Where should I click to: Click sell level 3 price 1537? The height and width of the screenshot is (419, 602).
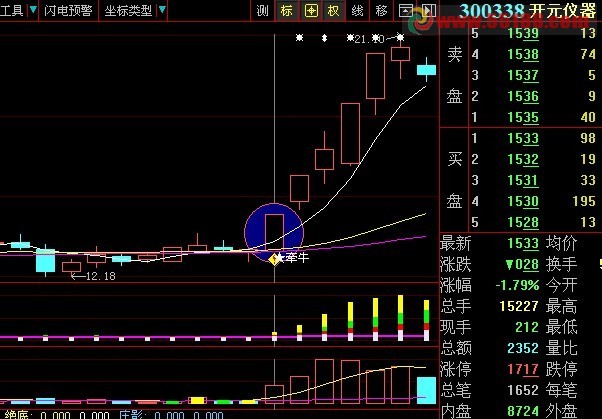point(523,75)
